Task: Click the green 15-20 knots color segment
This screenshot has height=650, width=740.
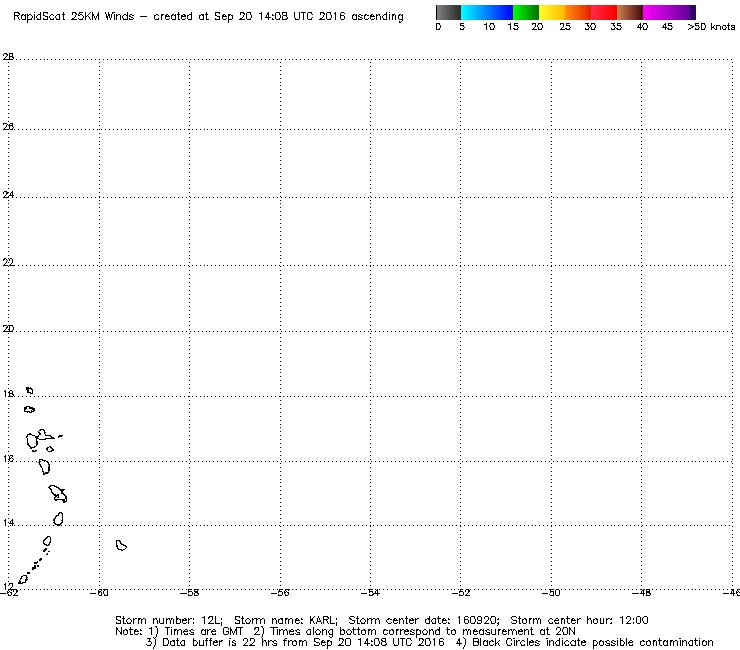Action: (526, 12)
